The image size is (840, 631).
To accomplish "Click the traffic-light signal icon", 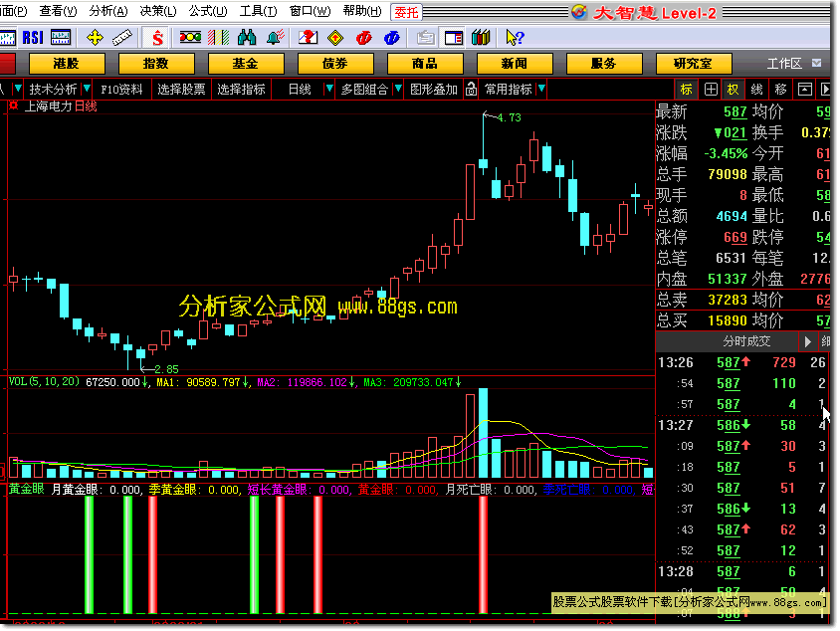I will 190,38.
